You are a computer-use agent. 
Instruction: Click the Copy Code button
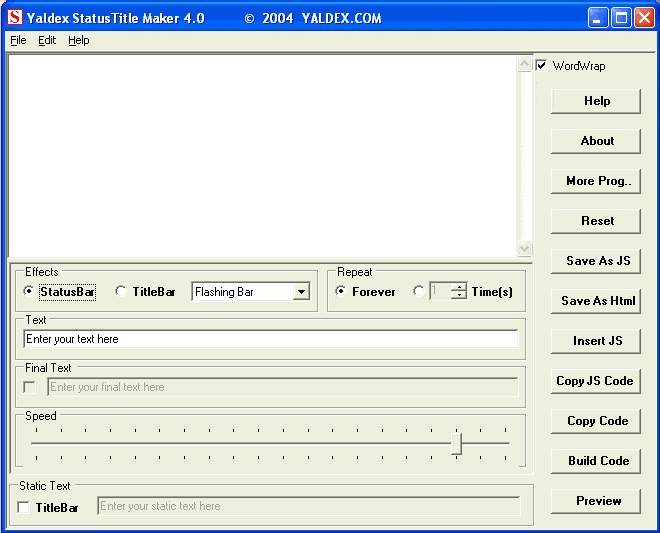[596, 421]
